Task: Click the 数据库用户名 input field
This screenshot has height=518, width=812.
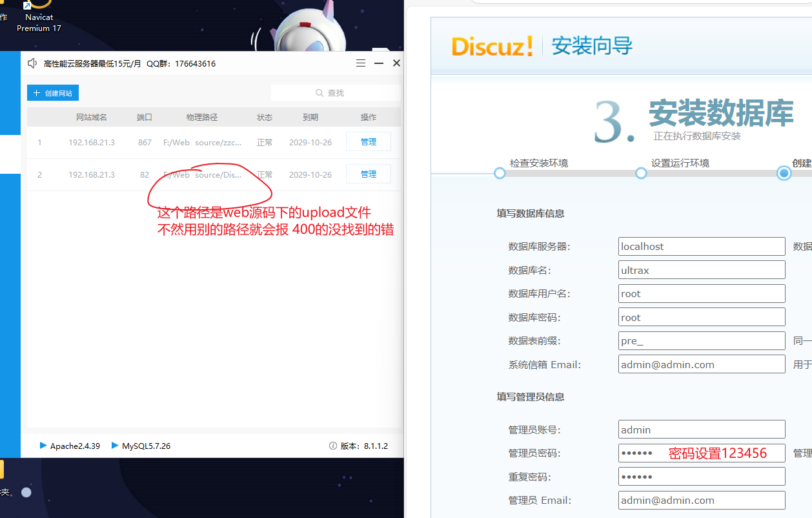Action: tap(702, 294)
